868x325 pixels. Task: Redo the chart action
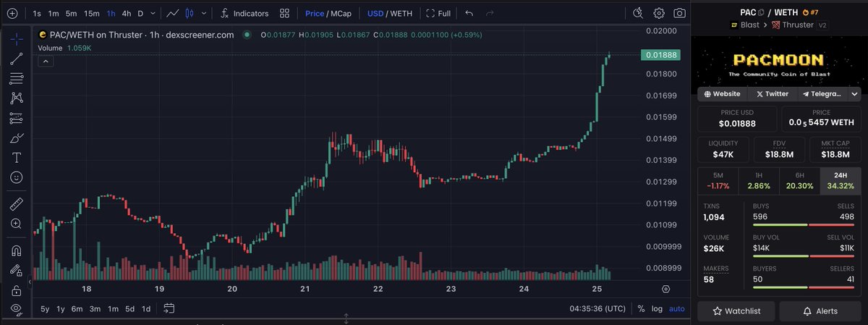pos(490,13)
